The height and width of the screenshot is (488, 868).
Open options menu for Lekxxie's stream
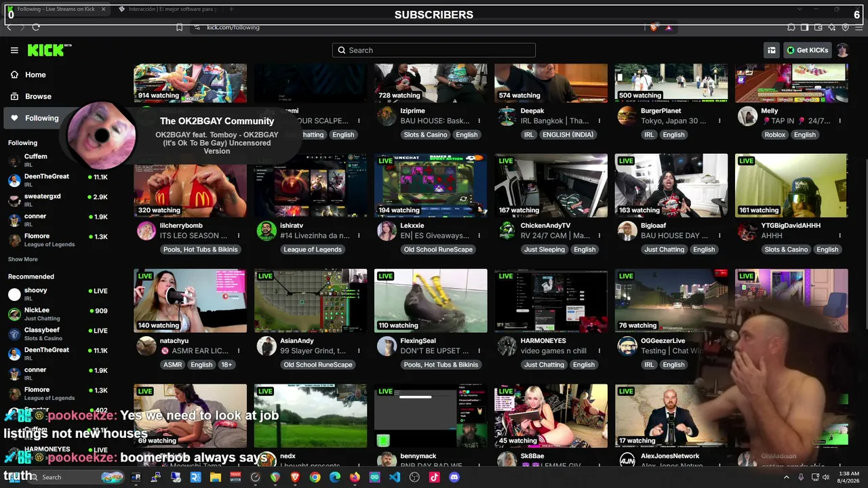[x=479, y=236]
